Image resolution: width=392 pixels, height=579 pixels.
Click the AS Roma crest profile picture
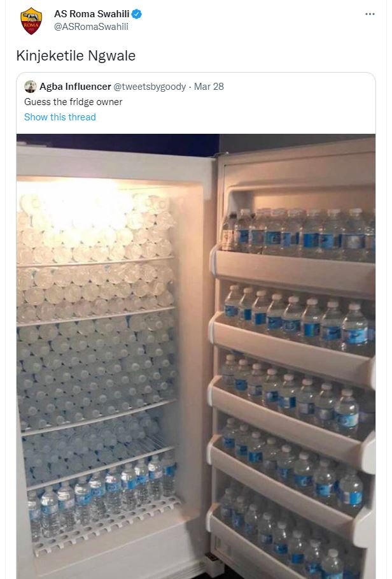(x=31, y=21)
